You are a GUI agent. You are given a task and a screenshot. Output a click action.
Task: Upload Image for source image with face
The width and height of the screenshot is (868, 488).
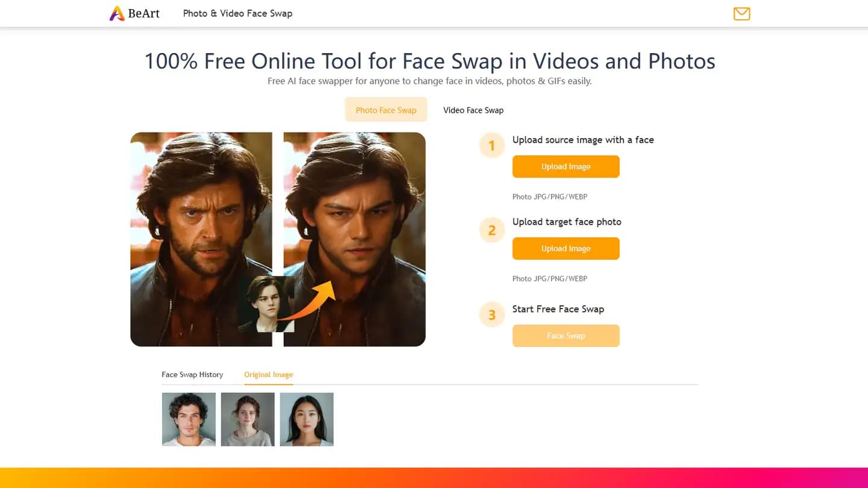565,166
